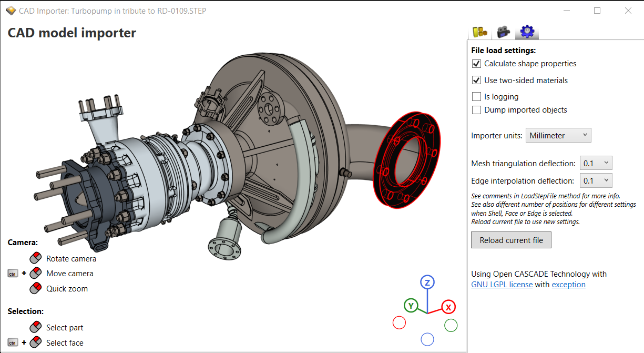Click the Edge interpolation deflection label
Viewport: 644px width, 353px height.
[x=523, y=181]
